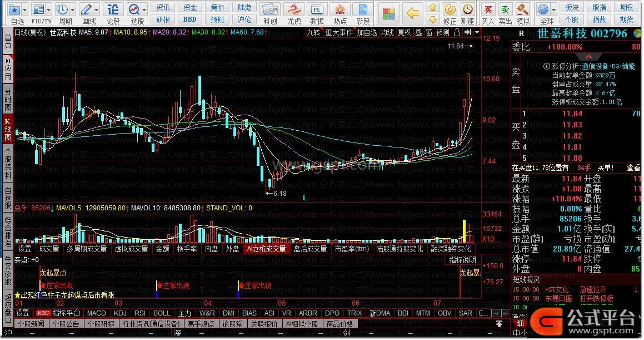This screenshot has width=644, height=340.
Task: Click the yellow down arrow icon
Action: tap(432, 19)
